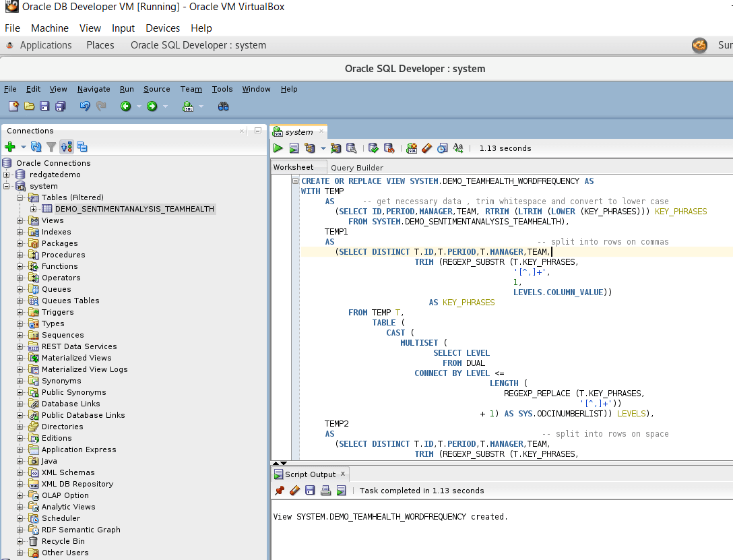The height and width of the screenshot is (560, 733).
Task: Refresh the Connections tree
Action: click(36, 147)
